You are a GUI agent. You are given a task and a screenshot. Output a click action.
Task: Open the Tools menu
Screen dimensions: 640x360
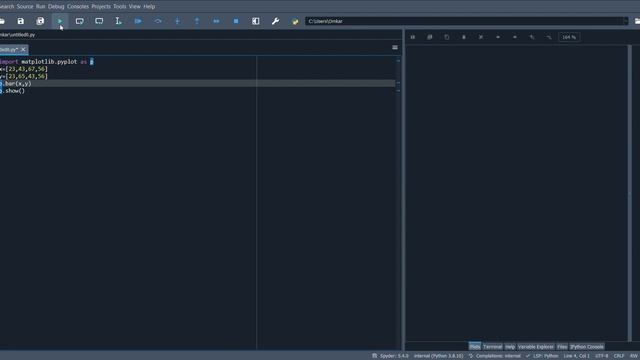click(x=120, y=7)
